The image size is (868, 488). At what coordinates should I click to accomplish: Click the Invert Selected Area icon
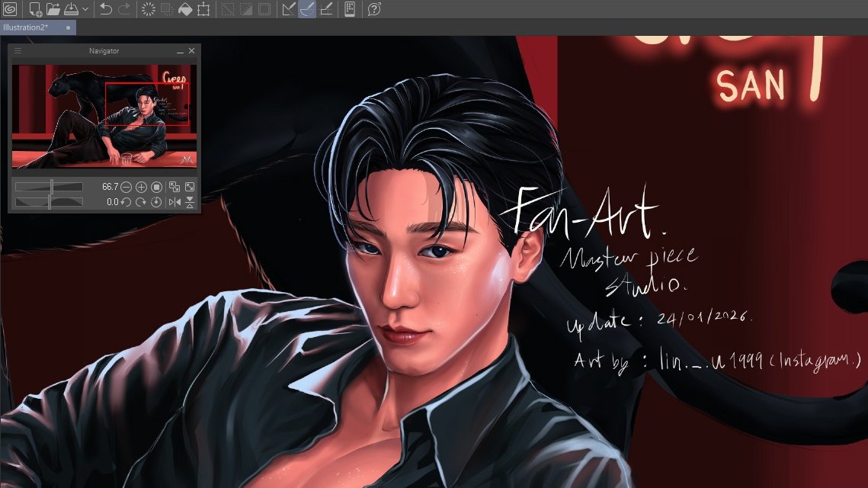[246, 9]
